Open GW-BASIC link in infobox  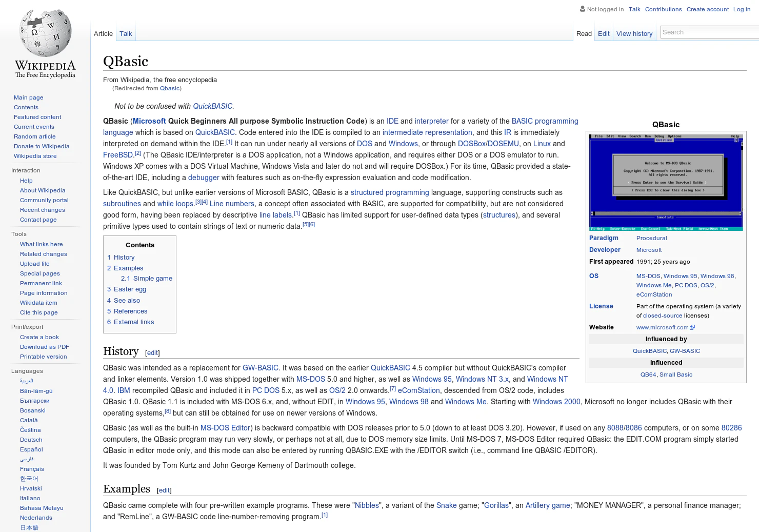pyautogui.click(x=685, y=351)
